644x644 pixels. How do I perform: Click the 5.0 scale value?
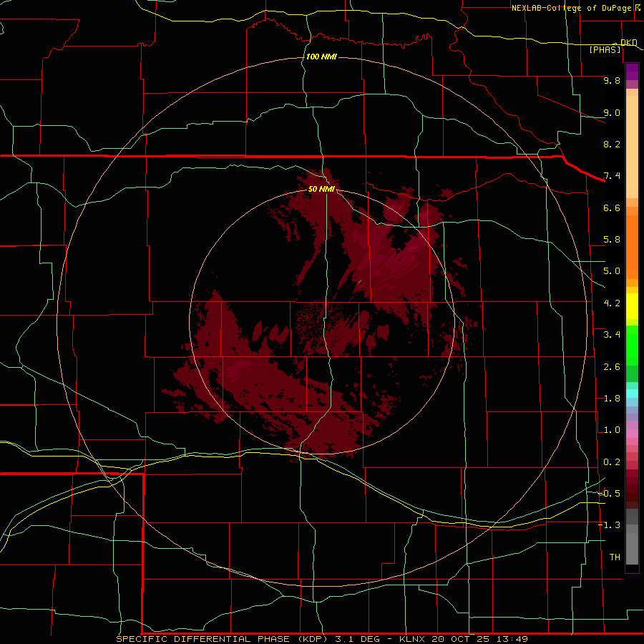[x=612, y=271]
